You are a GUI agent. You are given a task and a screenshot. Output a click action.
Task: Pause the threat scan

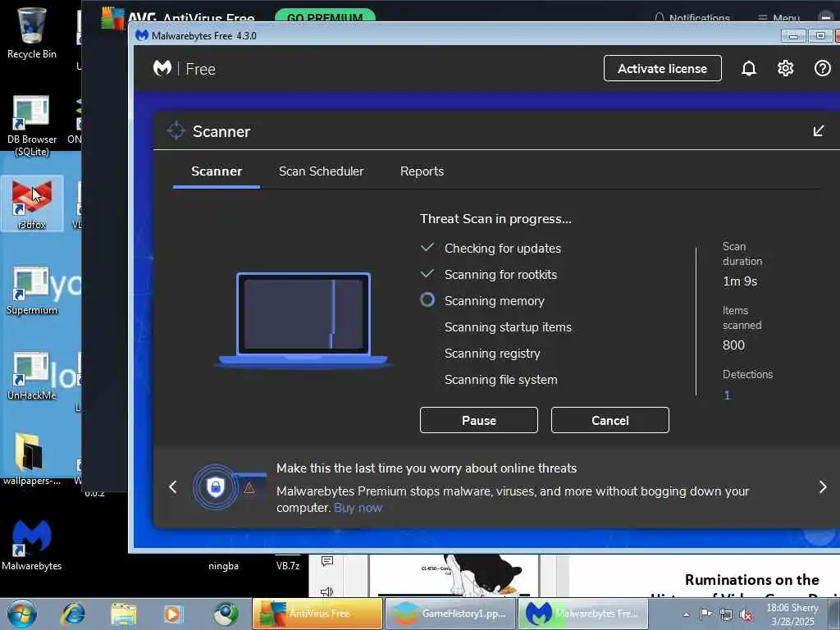(479, 421)
